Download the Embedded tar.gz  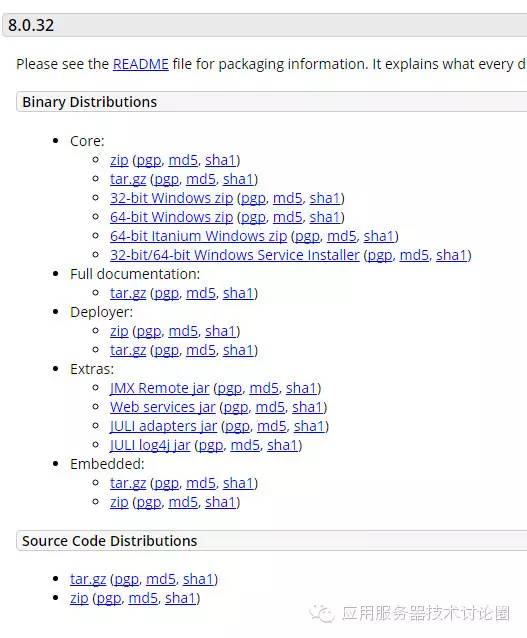point(128,483)
